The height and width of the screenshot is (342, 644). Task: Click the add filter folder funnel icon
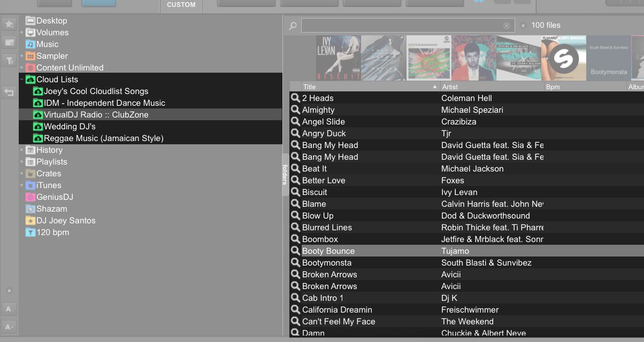[9, 60]
